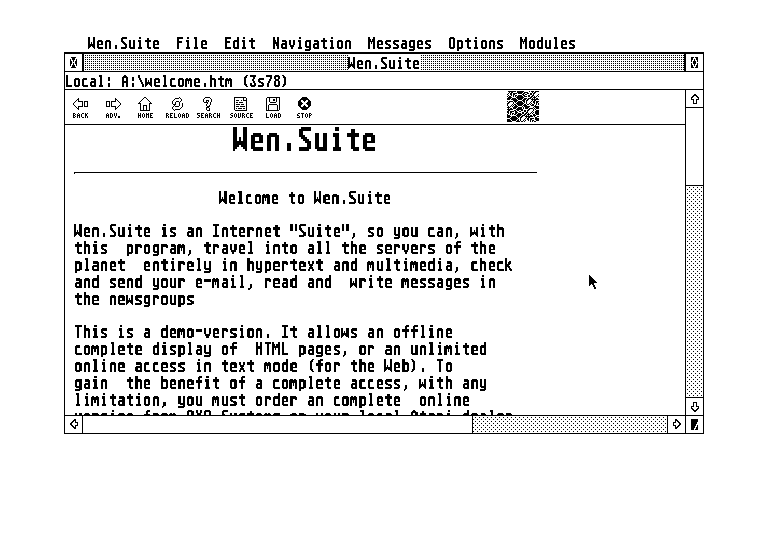
Task: Stop loading with the STOP icon
Action: (304, 107)
